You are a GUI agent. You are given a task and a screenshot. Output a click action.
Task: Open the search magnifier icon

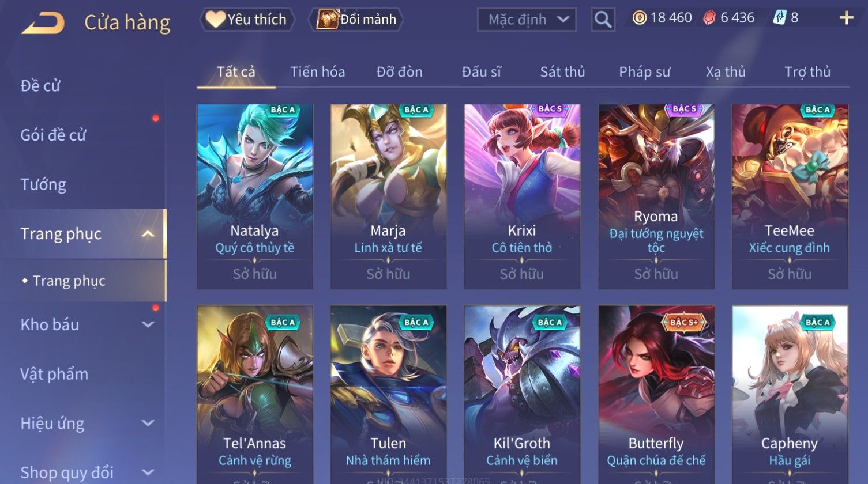[x=603, y=20]
